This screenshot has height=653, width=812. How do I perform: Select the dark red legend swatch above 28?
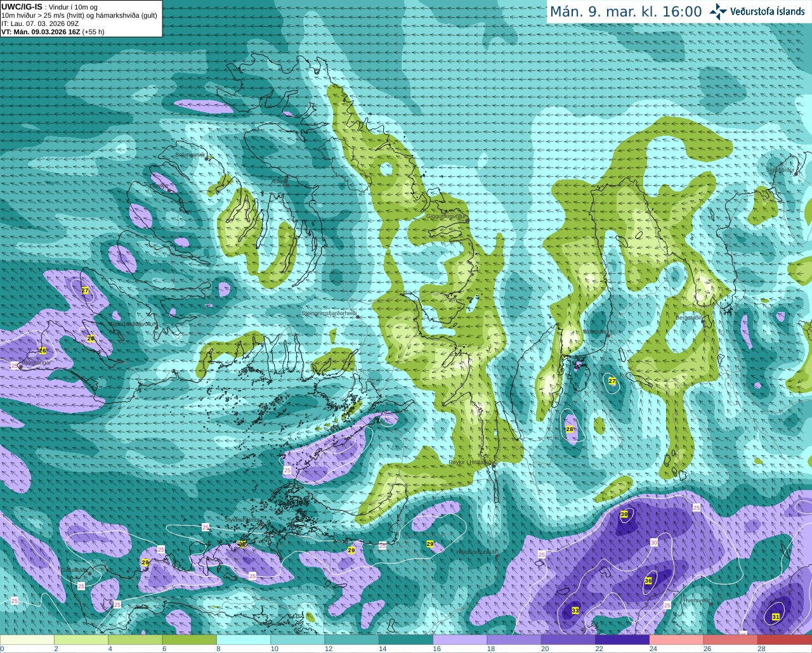(785, 640)
